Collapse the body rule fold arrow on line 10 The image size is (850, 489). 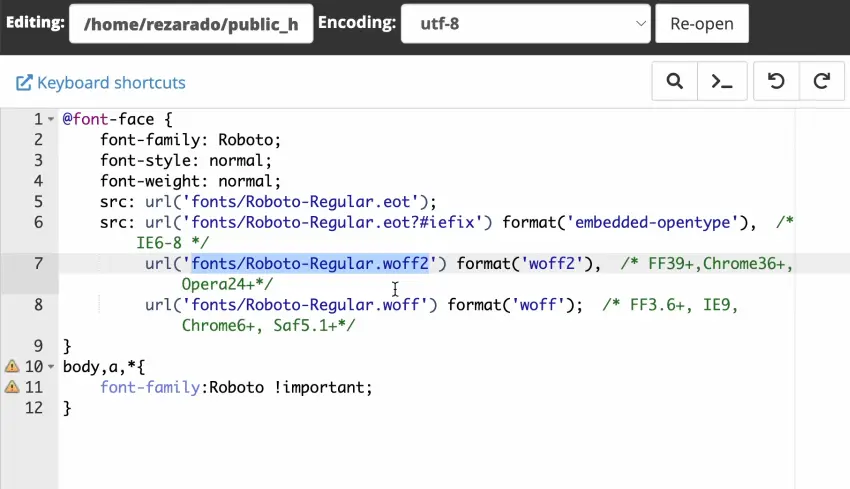pos(51,367)
